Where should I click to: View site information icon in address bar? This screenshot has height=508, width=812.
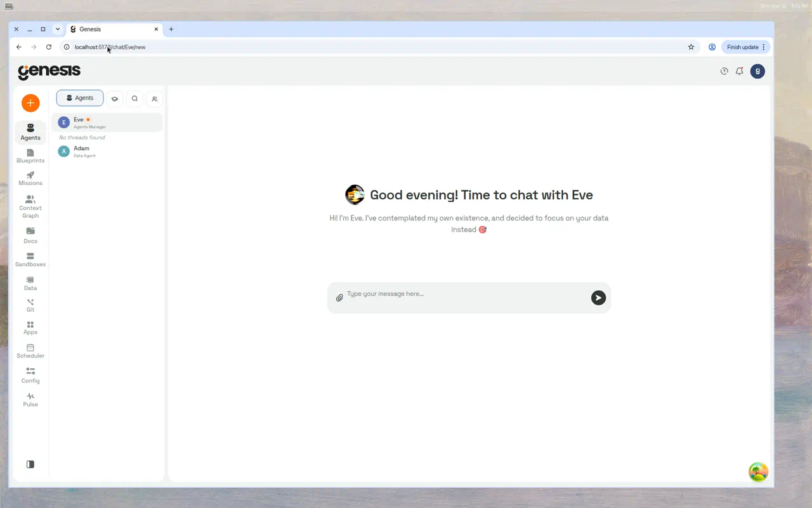pos(67,47)
